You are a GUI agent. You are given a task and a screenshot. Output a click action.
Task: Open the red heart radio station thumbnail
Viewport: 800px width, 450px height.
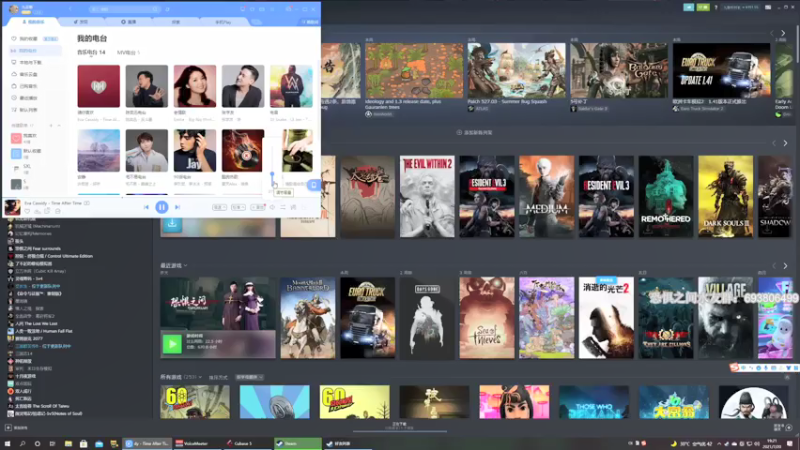(98, 86)
